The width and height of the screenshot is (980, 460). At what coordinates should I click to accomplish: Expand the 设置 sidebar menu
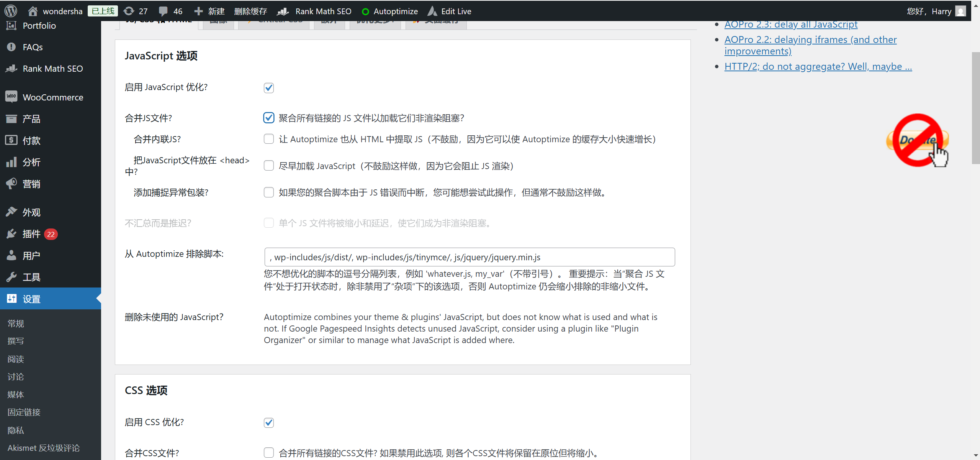click(x=31, y=299)
